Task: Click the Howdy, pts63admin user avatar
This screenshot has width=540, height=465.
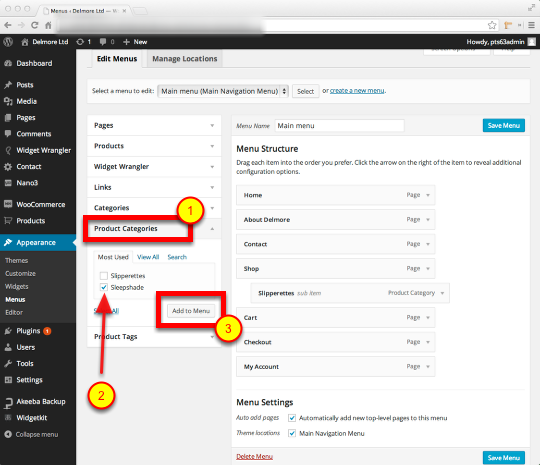Action: (532, 42)
